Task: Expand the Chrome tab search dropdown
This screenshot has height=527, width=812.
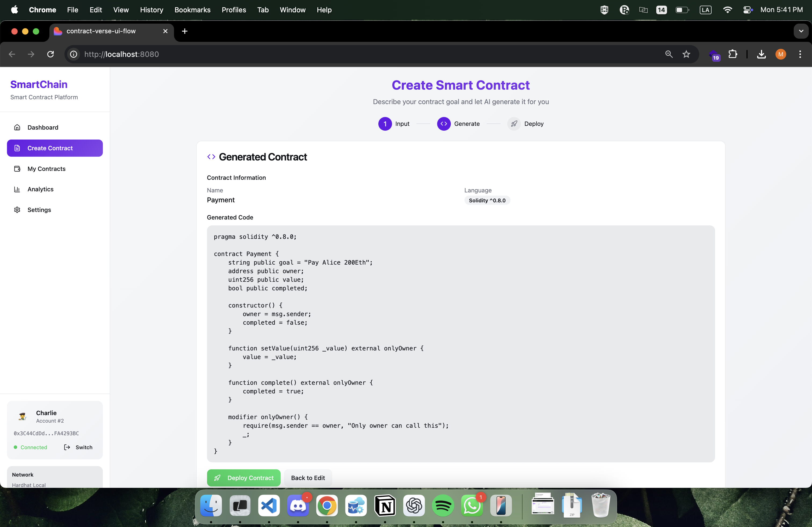Action: pos(801,31)
